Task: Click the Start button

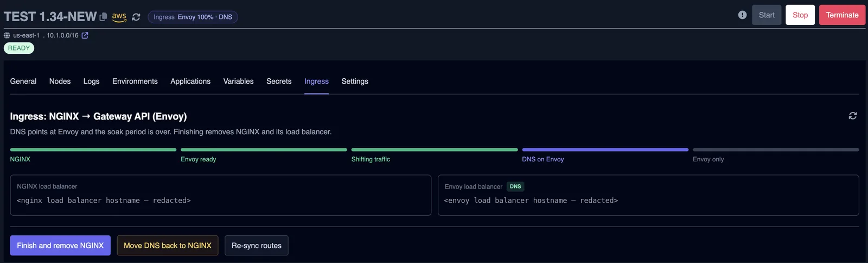Action: (767, 15)
